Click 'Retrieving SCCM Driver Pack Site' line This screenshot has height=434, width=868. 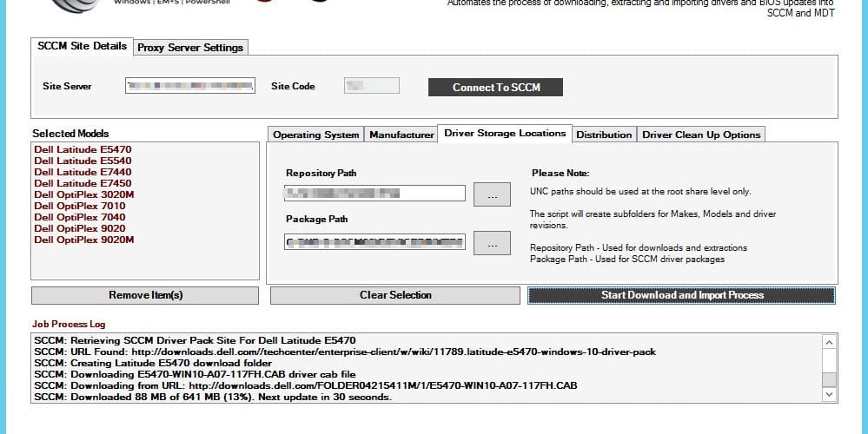[195, 340]
